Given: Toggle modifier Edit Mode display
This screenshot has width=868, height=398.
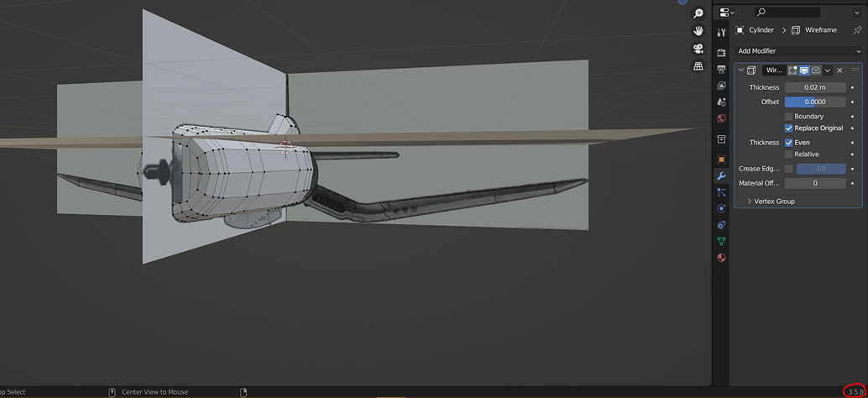Looking at the screenshot, I should coord(792,71).
